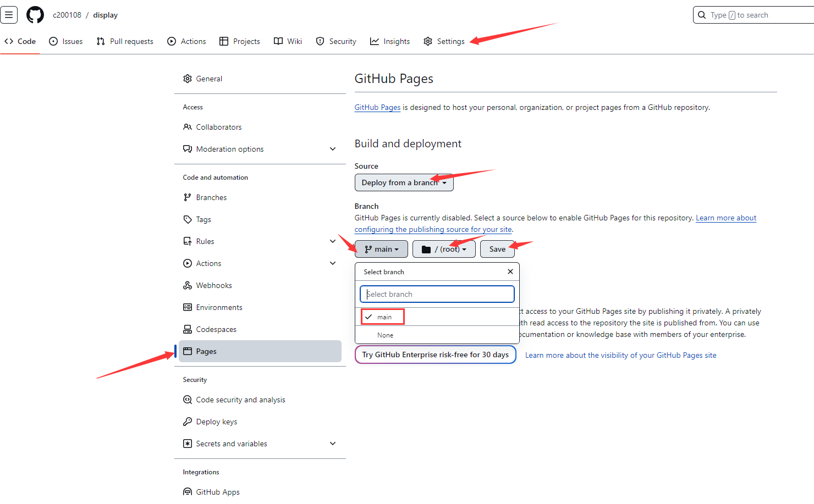Viewport: 814px width, 504px height.
Task: Open the hamburger navigation menu
Action: [9, 15]
